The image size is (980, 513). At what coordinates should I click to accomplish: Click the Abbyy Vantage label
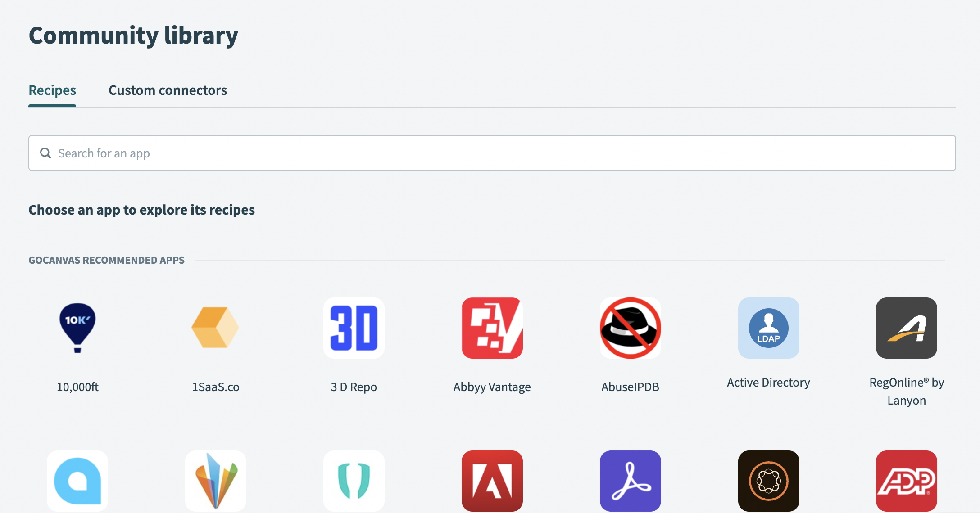point(492,387)
